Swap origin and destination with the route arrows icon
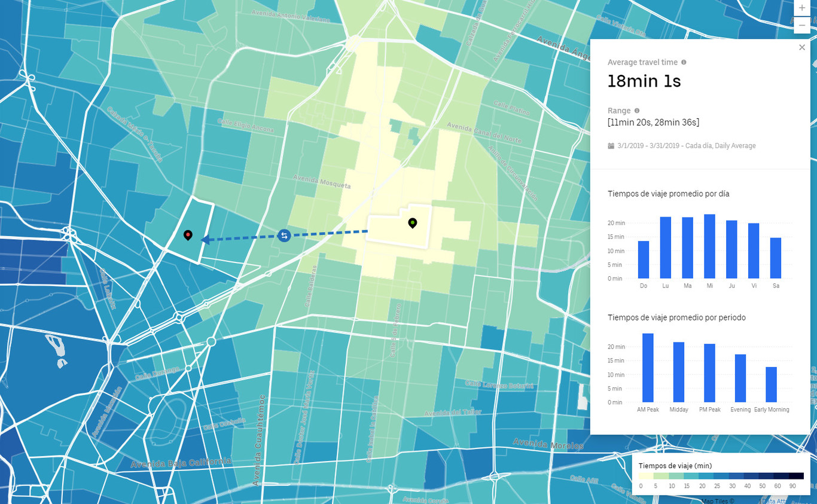This screenshot has width=817, height=504. click(283, 236)
